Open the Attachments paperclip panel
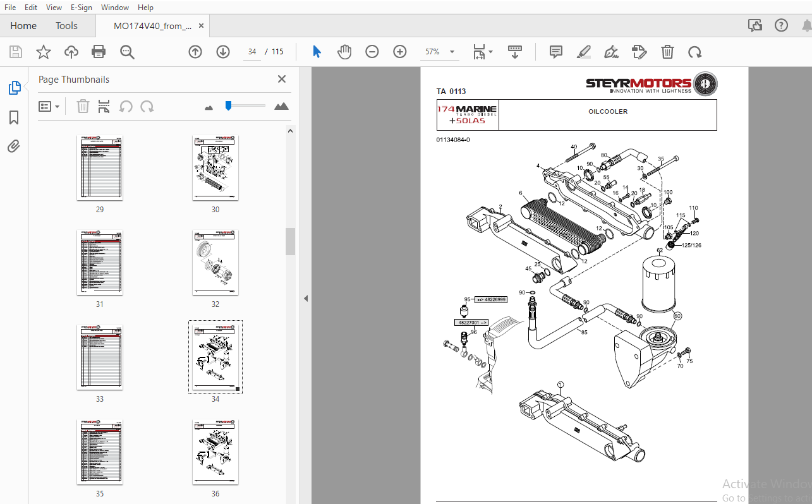812x504 pixels. [x=14, y=147]
